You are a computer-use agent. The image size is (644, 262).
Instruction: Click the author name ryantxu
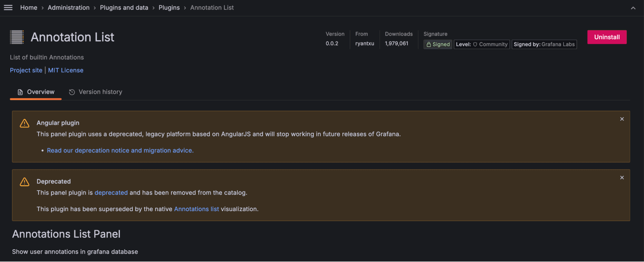point(365,44)
